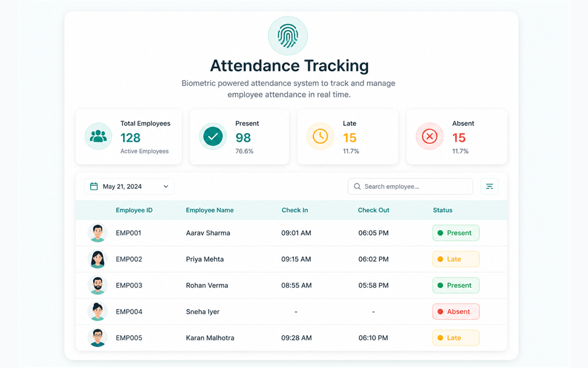Sort by Employee Name column header
588x368 pixels.
209,210
